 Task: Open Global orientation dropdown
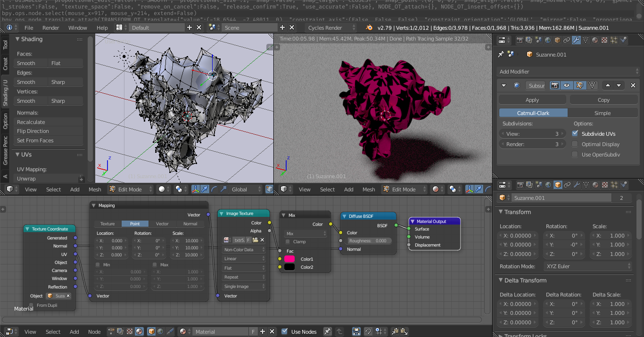[x=245, y=189]
